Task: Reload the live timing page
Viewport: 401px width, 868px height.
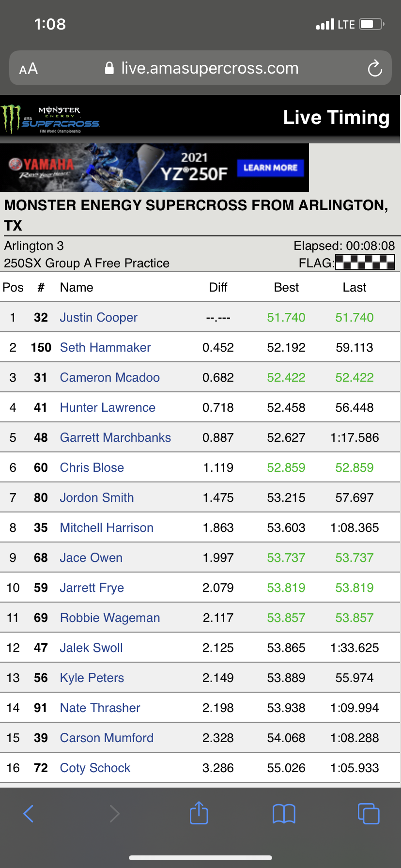Action: [375, 68]
